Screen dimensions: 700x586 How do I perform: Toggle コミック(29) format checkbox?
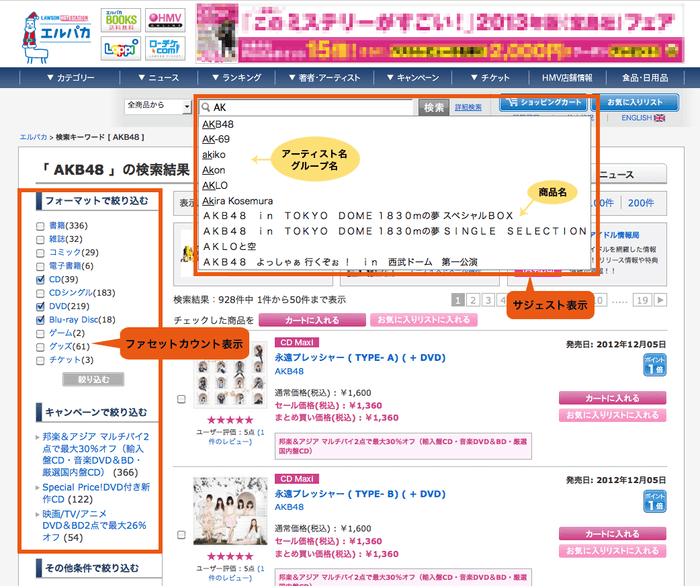(x=40, y=253)
